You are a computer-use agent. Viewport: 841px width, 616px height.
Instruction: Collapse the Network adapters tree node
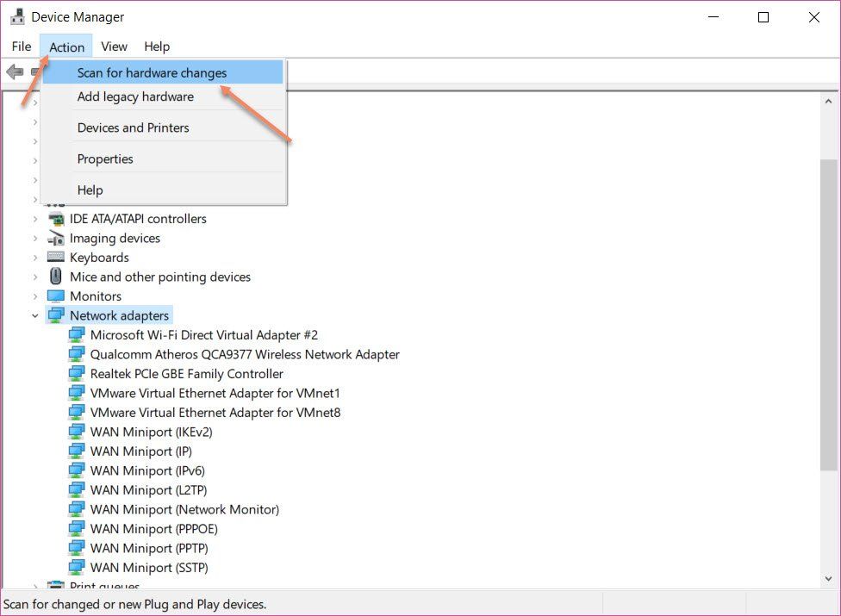pyautogui.click(x=35, y=316)
